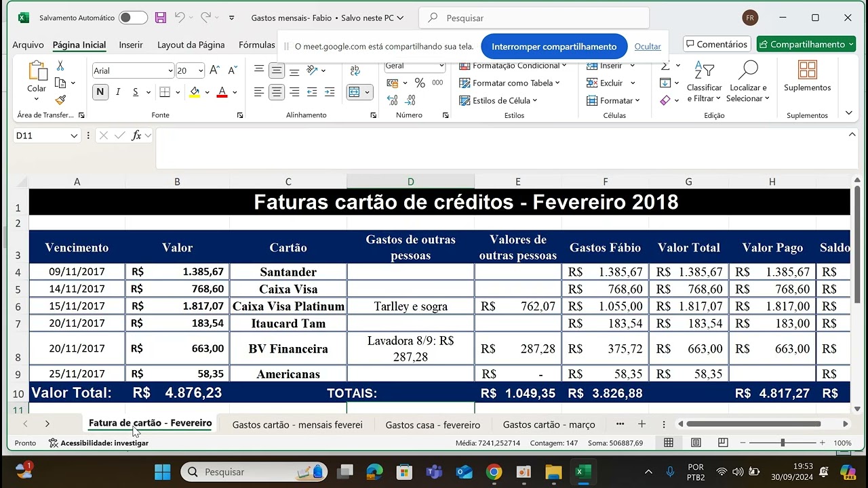868x488 pixels.
Task: Expand the Name Box D11 dropdown
Action: [74, 136]
